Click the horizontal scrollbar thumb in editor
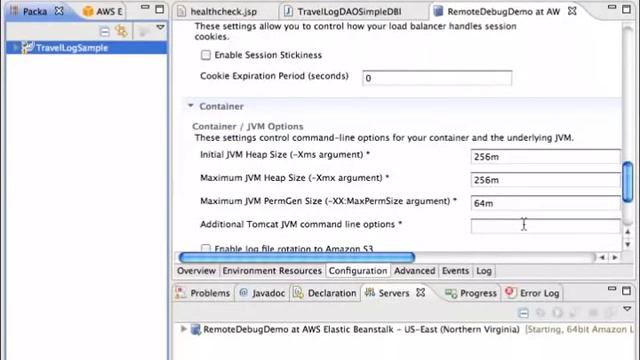The height and width of the screenshot is (360, 640). [x=297, y=257]
